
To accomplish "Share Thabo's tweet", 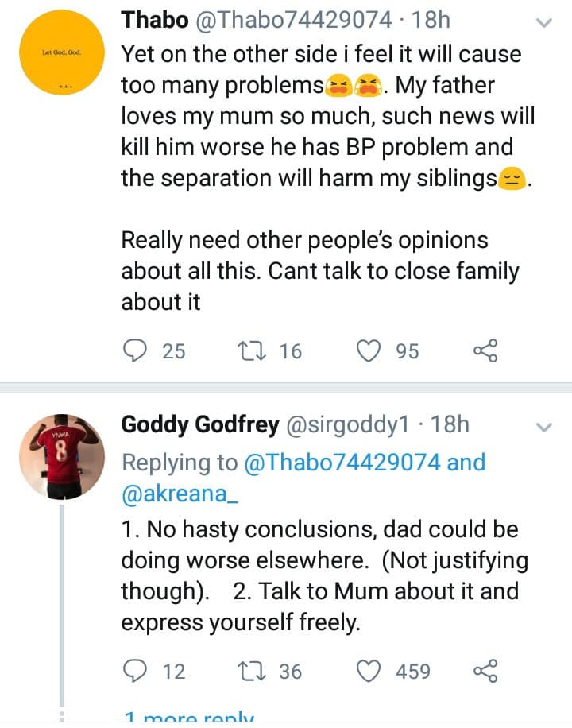I will tap(485, 350).
